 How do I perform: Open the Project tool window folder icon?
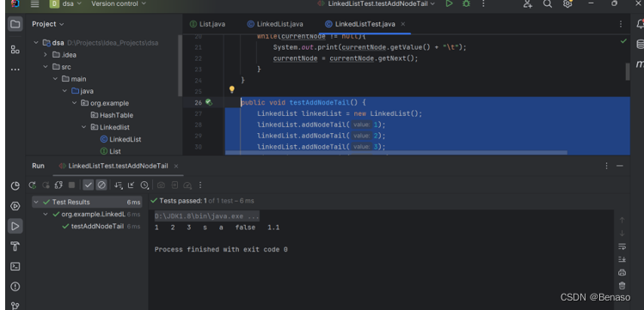click(15, 24)
